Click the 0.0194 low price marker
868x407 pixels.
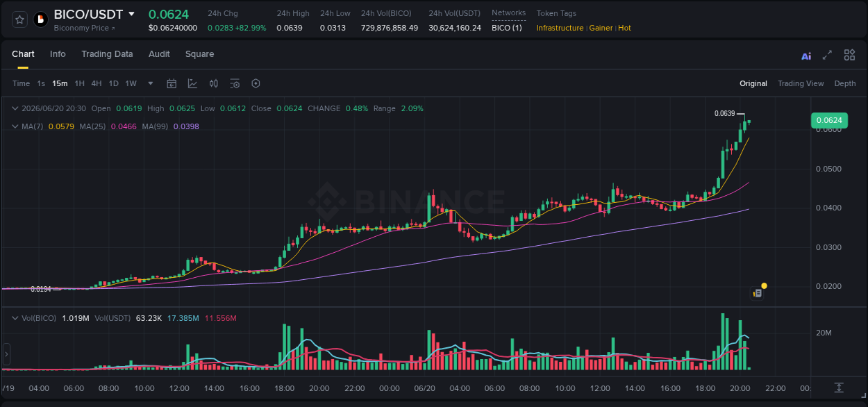tap(40, 289)
